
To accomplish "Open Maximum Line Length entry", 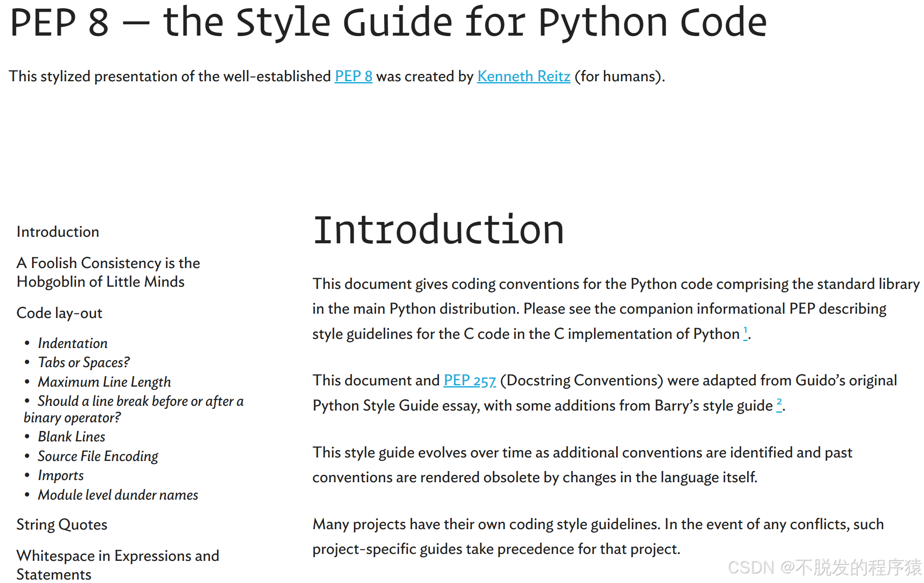I will point(104,382).
